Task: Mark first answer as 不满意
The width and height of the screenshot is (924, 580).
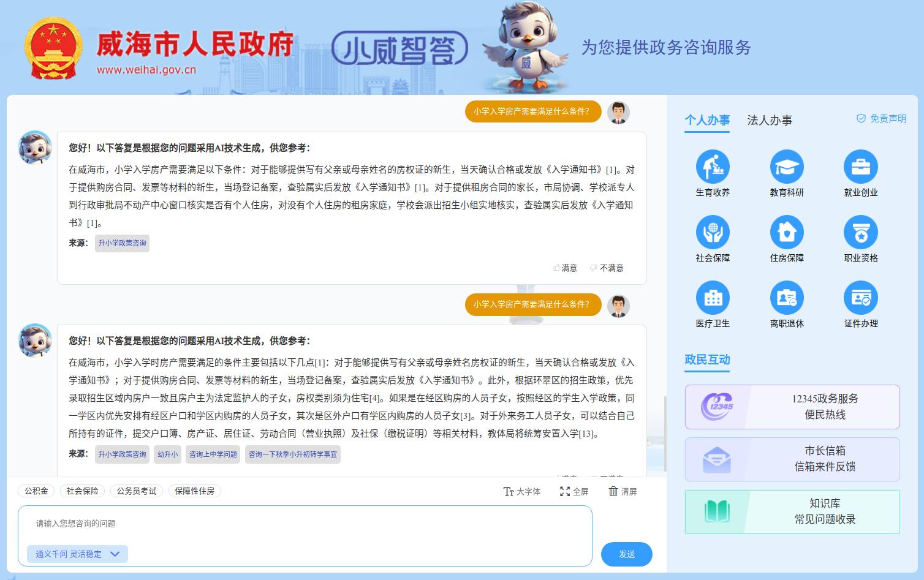Action: coord(607,268)
